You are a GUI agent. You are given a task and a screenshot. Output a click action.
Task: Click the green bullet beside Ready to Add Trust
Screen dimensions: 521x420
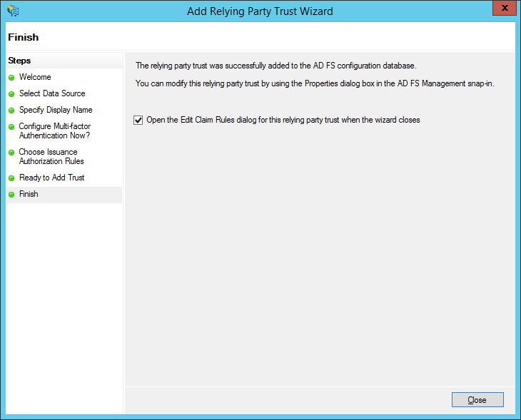coord(11,178)
